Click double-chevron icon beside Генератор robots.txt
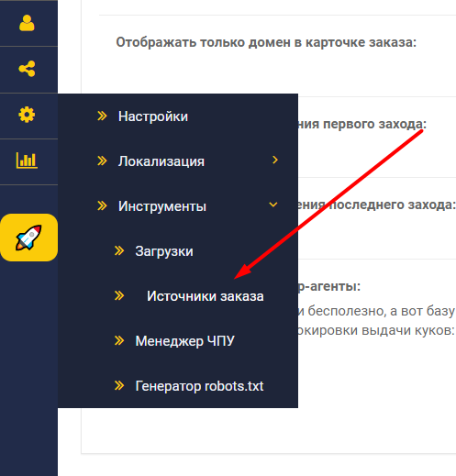The height and width of the screenshot is (476, 456). coord(119,385)
